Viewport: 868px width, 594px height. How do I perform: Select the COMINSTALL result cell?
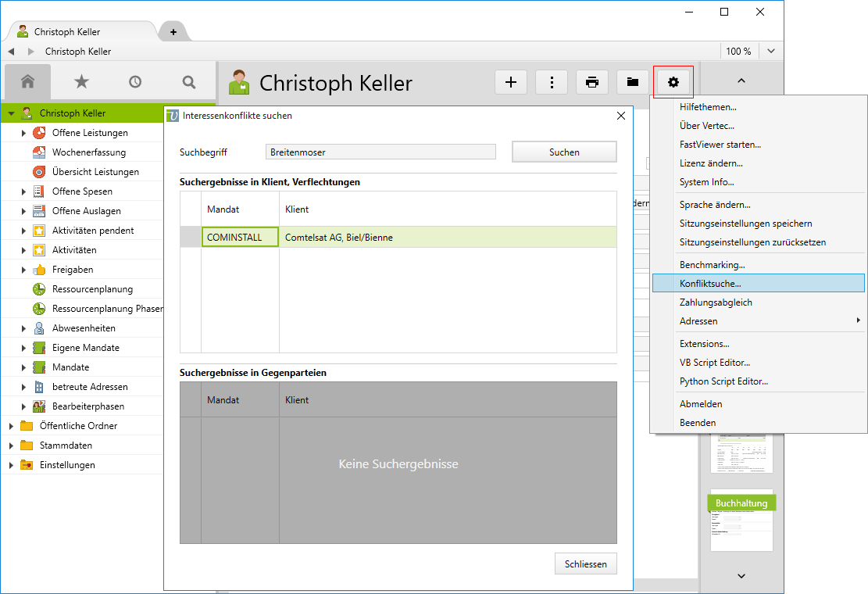tap(240, 237)
